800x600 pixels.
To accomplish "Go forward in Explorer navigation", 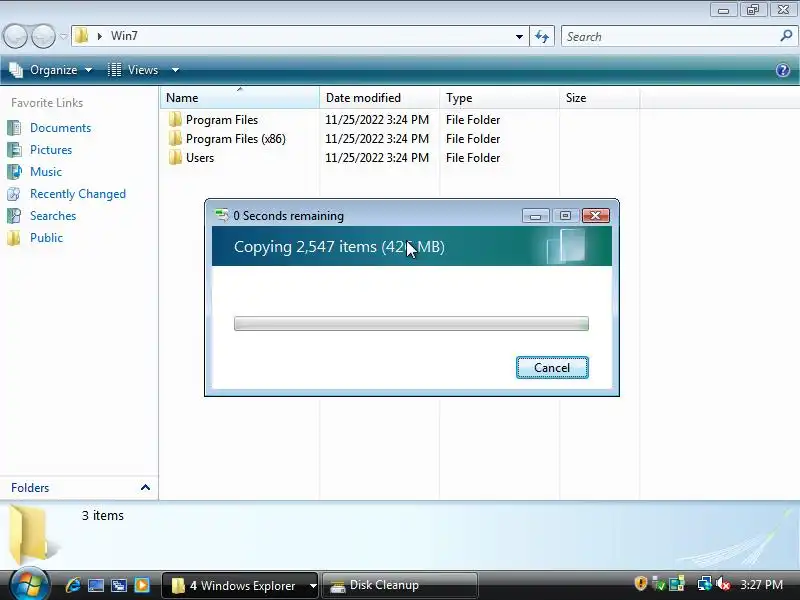I will 44,36.
